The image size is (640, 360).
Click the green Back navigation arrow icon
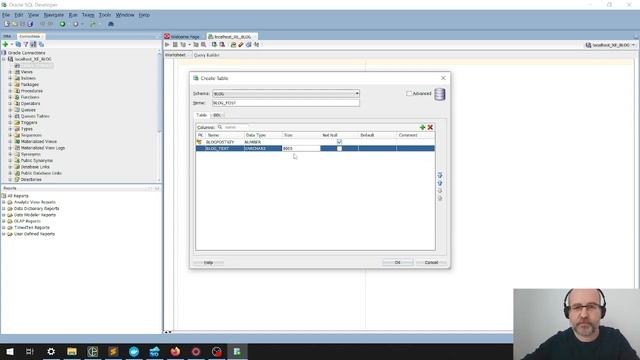tap(62, 24)
